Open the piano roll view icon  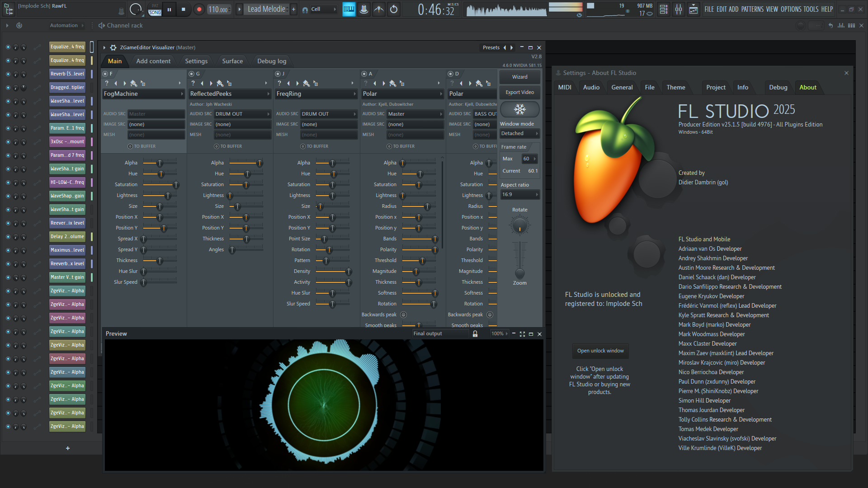pyautogui.click(x=693, y=9)
